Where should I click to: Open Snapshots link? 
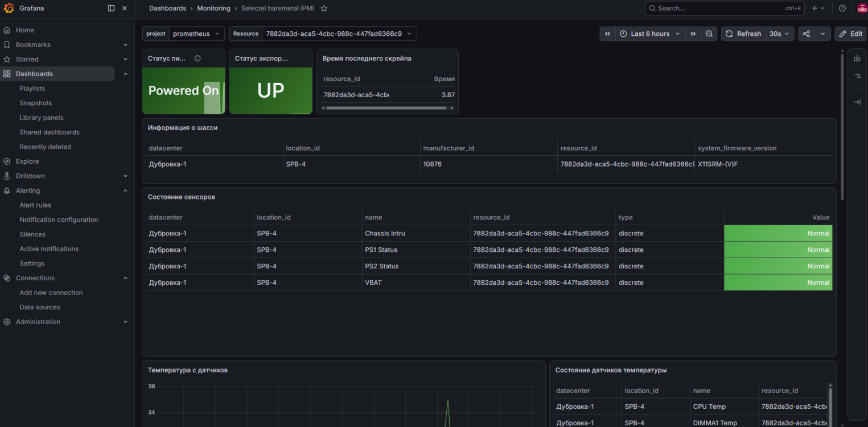click(x=35, y=103)
